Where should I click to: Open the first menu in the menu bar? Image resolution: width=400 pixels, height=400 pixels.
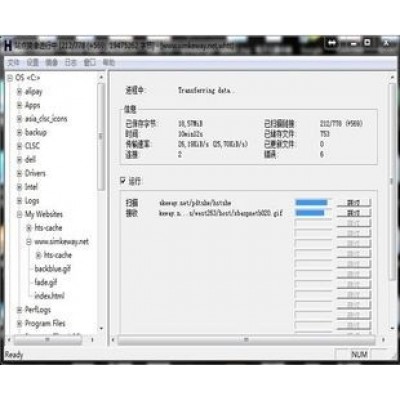click(14, 62)
